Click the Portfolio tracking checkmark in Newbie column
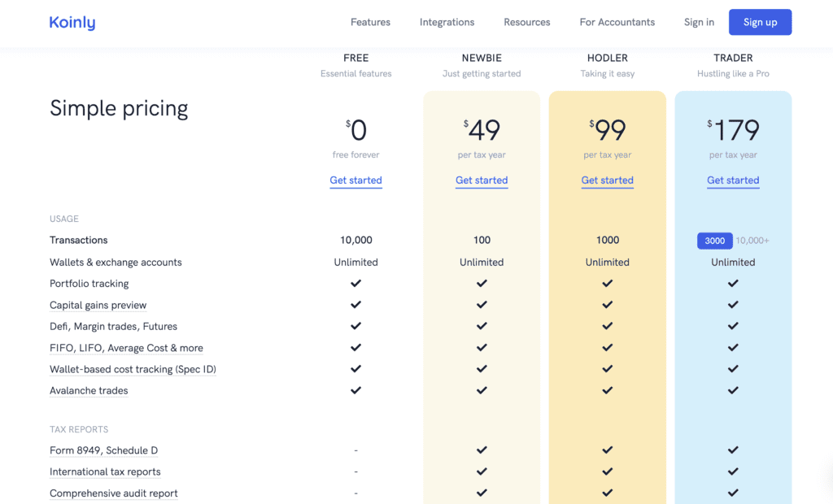This screenshot has height=504, width=833. coord(482,284)
